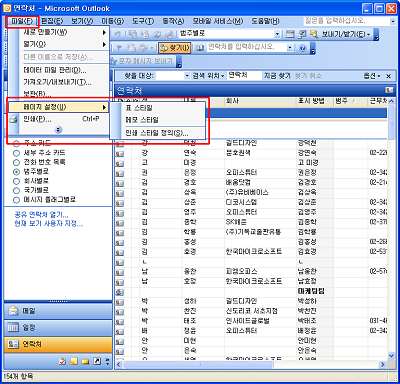Sort by 표시 방법 column header
Viewport: 400px width, 384px height.
[x=315, y=100]
